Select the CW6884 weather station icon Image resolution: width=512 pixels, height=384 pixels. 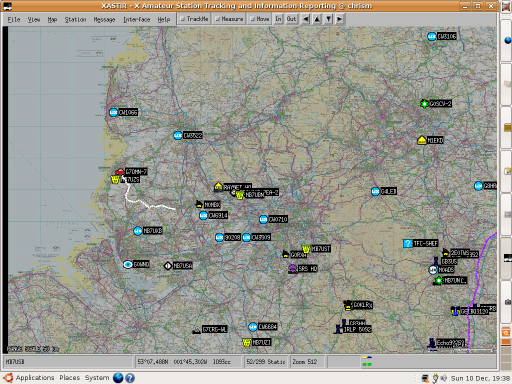click(253, 327)
